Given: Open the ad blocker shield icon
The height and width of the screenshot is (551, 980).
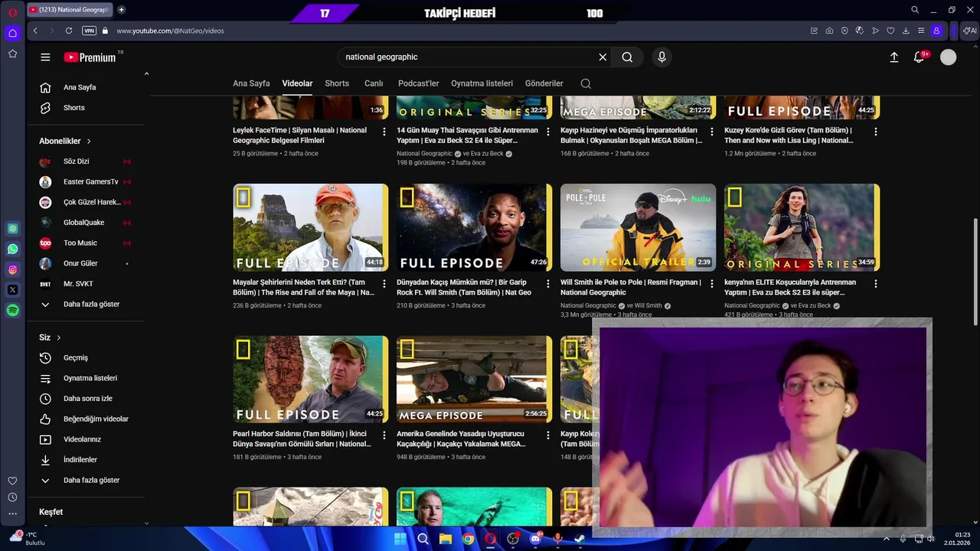Looking at the screenshot, I should (844, 31).
